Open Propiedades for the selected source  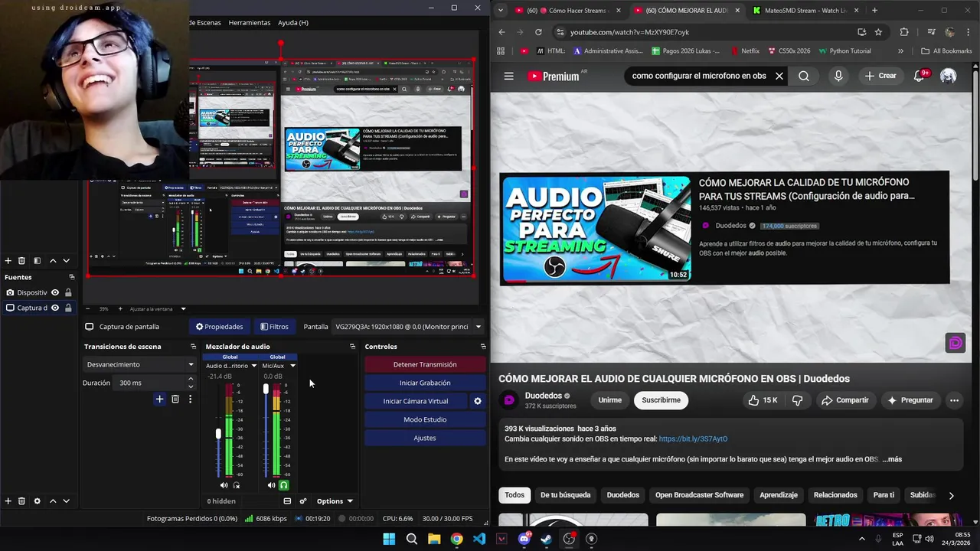point(220,327)
